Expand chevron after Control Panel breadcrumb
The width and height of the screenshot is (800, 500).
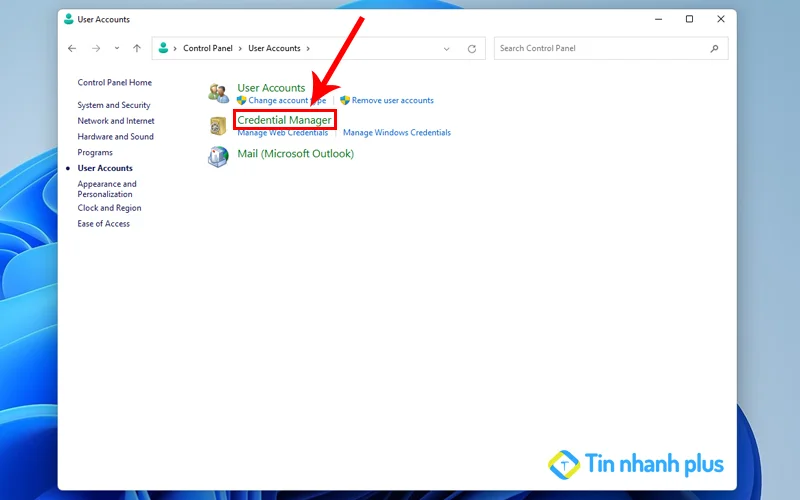[240, 48]
